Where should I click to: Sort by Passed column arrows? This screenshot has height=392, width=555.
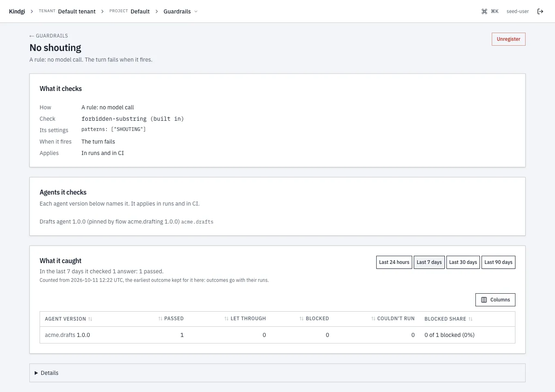click(x=160, y=319)
